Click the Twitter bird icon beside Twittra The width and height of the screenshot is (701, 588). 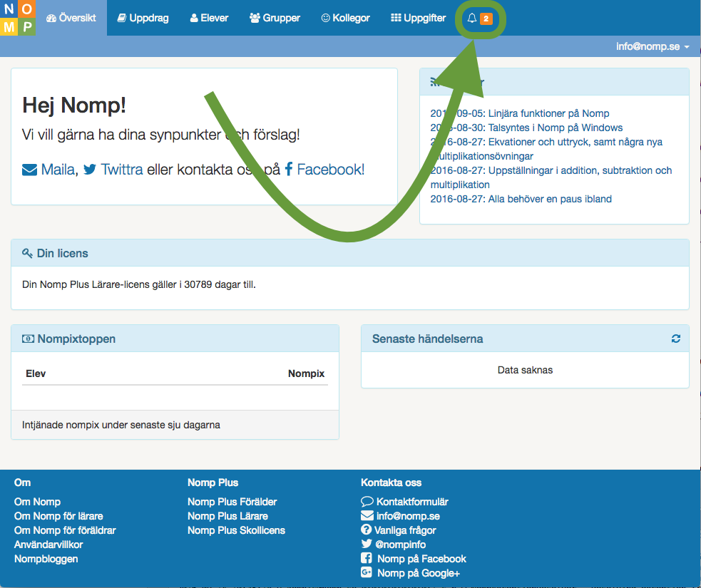tap(90, 170)
